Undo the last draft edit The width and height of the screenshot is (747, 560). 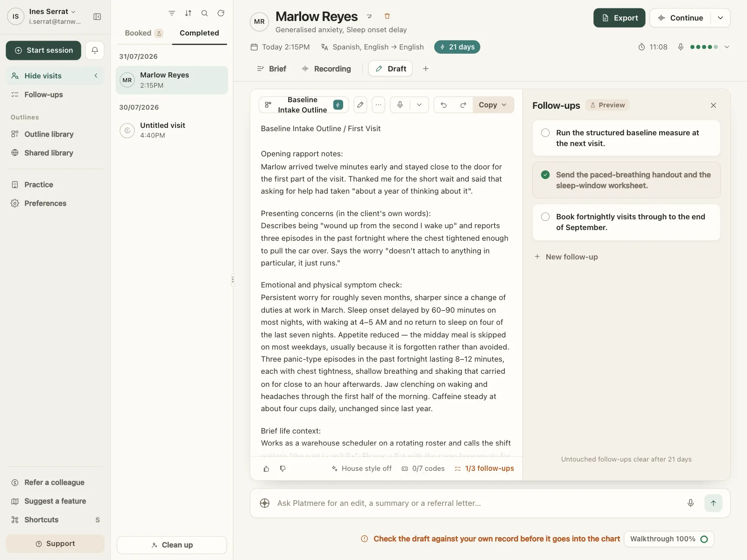444,105
